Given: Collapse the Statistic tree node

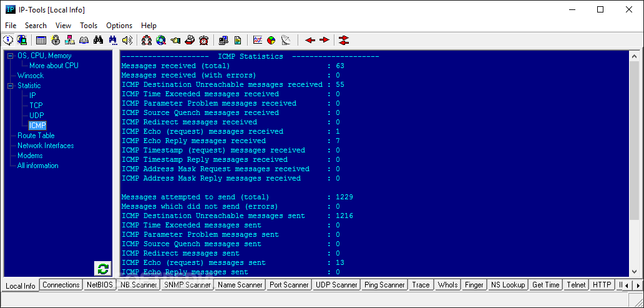Looking at the screenshot, I should (x=10, y=86).
